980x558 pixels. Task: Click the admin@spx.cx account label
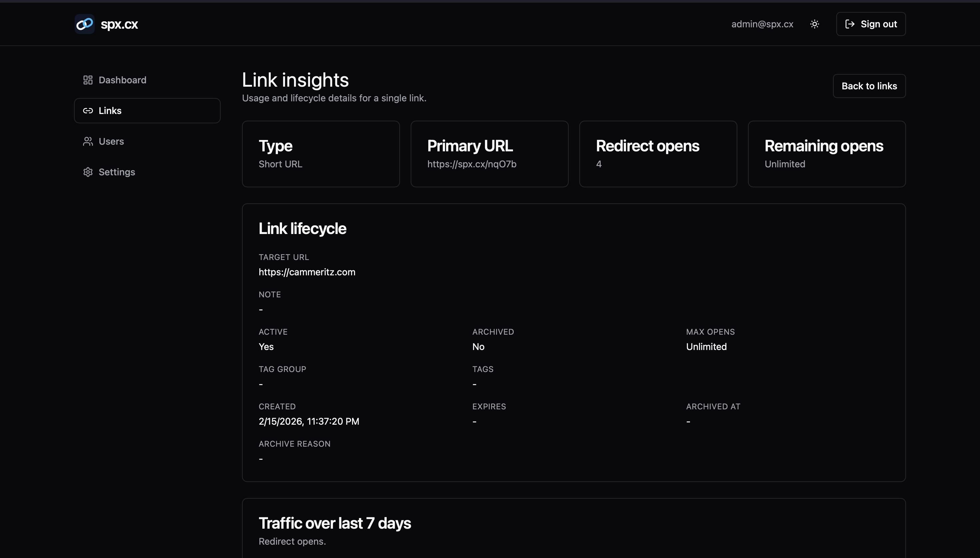pos(762,24)
